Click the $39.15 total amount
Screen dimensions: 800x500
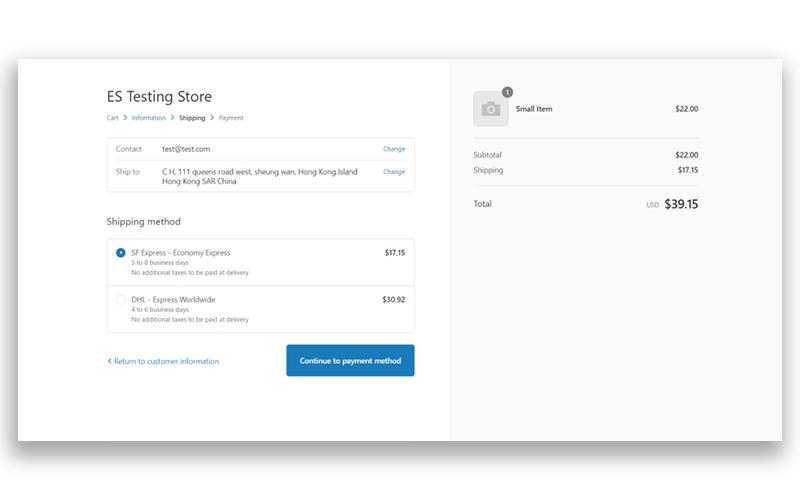[681, 204]
